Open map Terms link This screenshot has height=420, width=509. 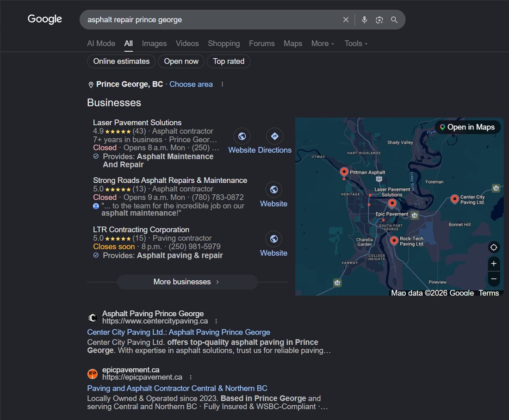pos(489,293)
